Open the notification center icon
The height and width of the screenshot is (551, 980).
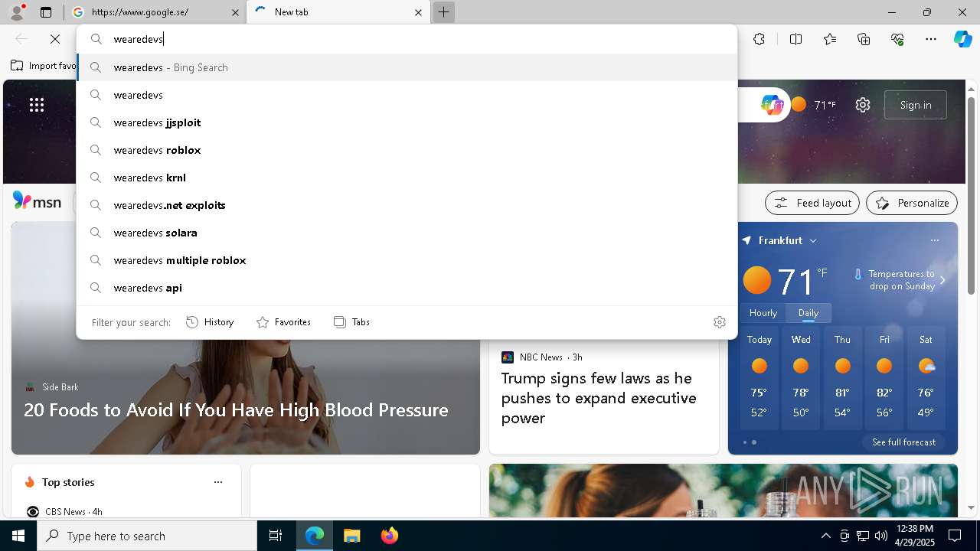coord(955,536)
